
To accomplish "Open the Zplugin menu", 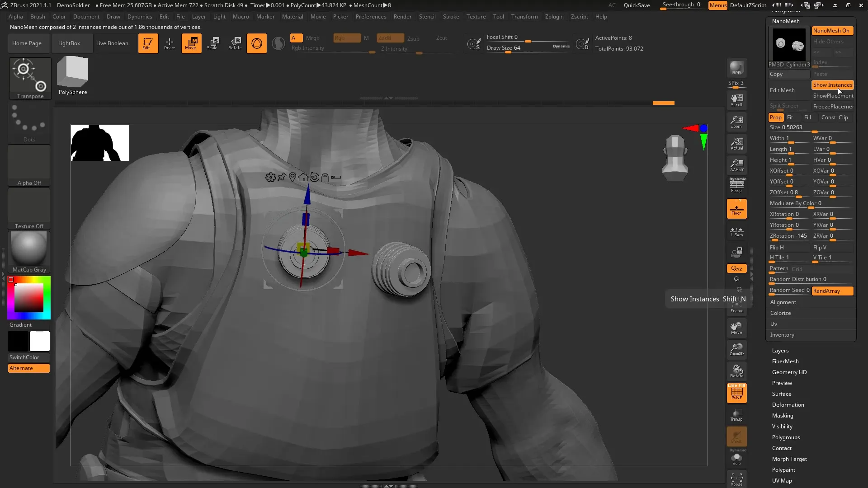I will [x=554, y=17].
